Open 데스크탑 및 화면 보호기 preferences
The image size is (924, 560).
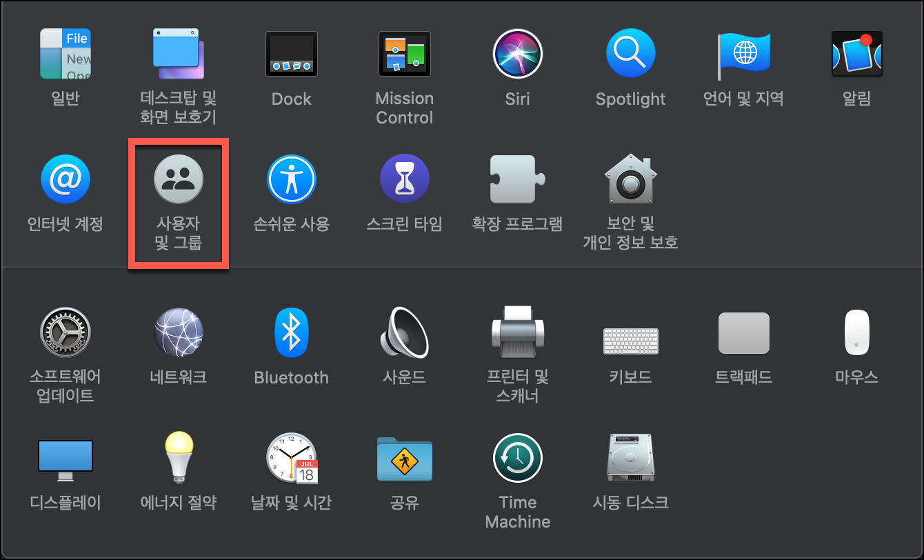[179, 54]
